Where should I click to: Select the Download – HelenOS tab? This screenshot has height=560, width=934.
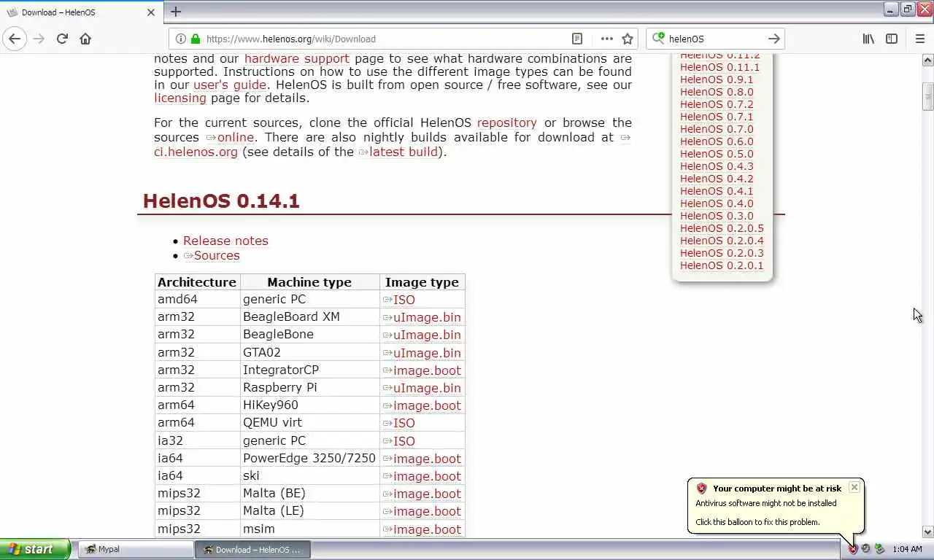coord(80,12)
